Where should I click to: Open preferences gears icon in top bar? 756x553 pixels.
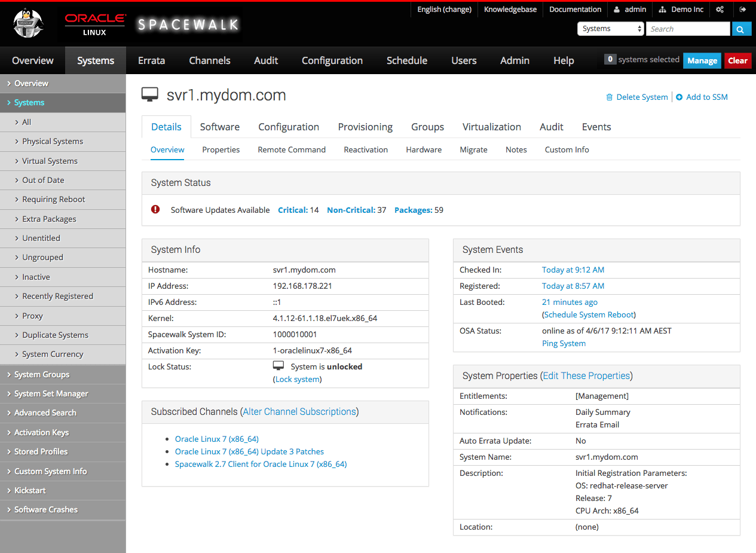(x=720, y=10)
